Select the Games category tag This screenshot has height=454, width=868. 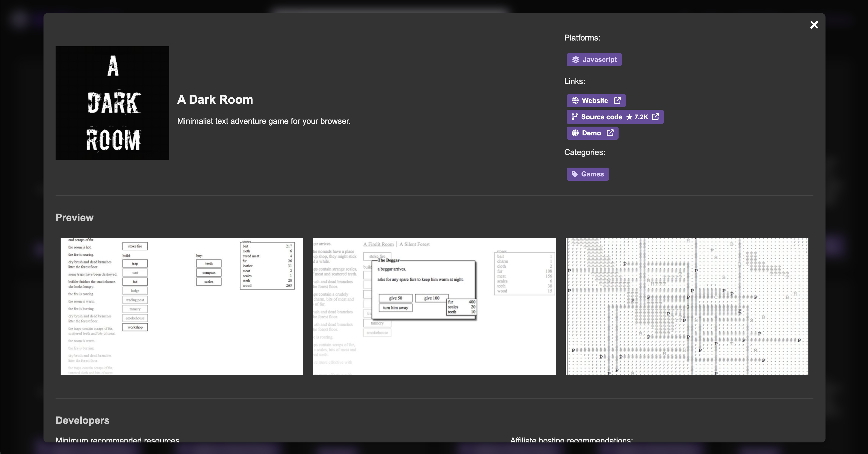click(x=588, y=174)
